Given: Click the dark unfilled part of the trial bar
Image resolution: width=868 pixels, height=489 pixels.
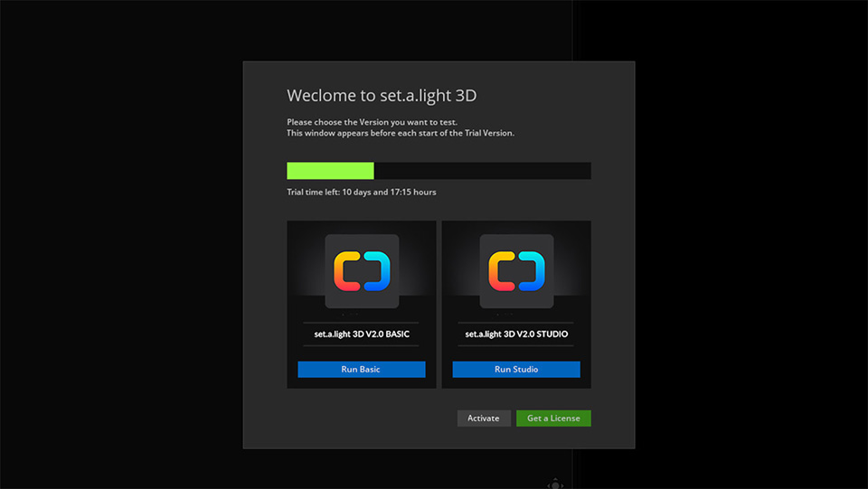Looking at the screenshot, I should click(483, 170).
